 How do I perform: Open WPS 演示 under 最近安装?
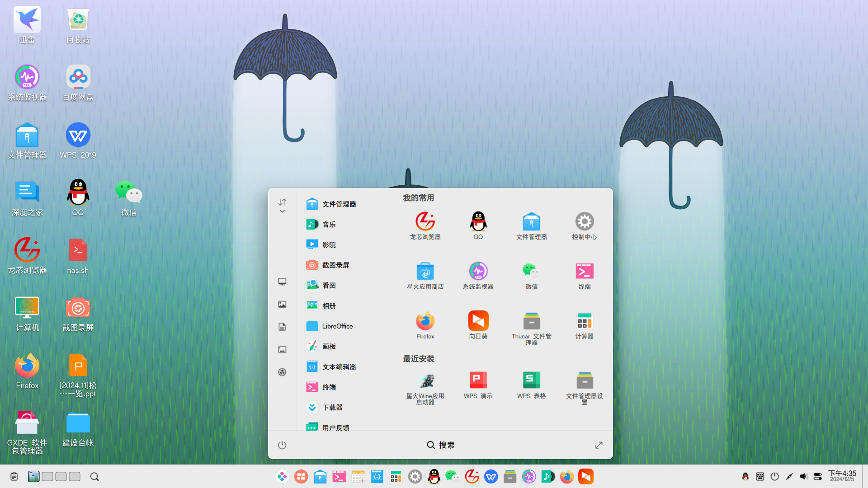478,385
